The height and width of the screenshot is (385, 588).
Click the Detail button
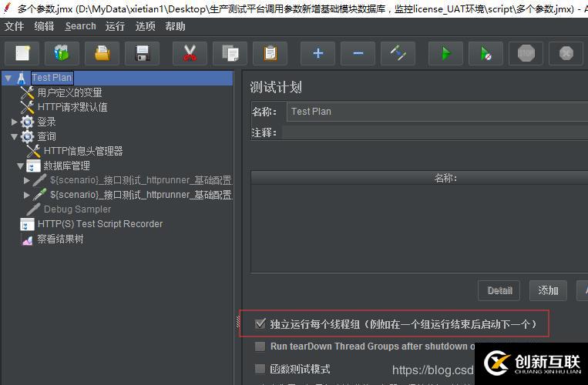(x=499, y=290)
